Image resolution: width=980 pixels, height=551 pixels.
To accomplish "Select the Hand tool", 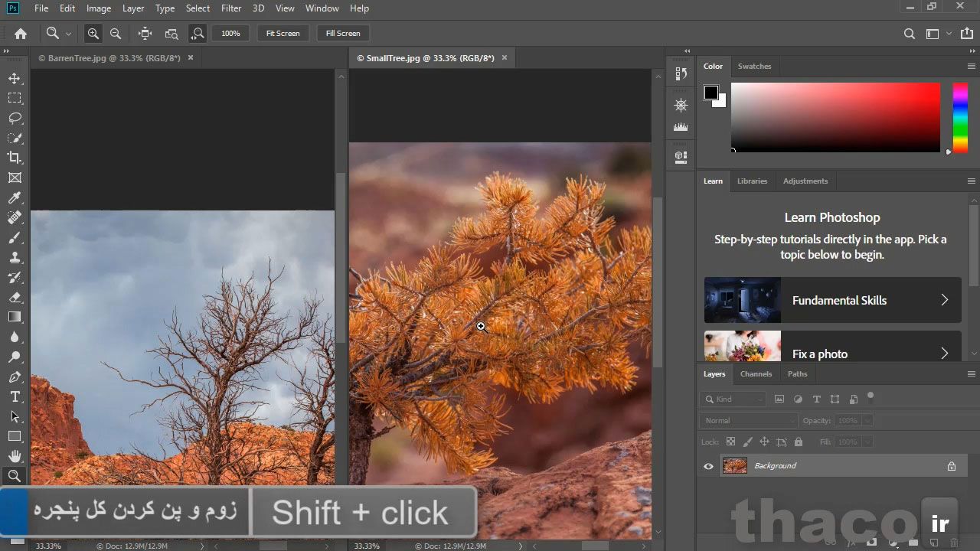I will coord(15,456).
